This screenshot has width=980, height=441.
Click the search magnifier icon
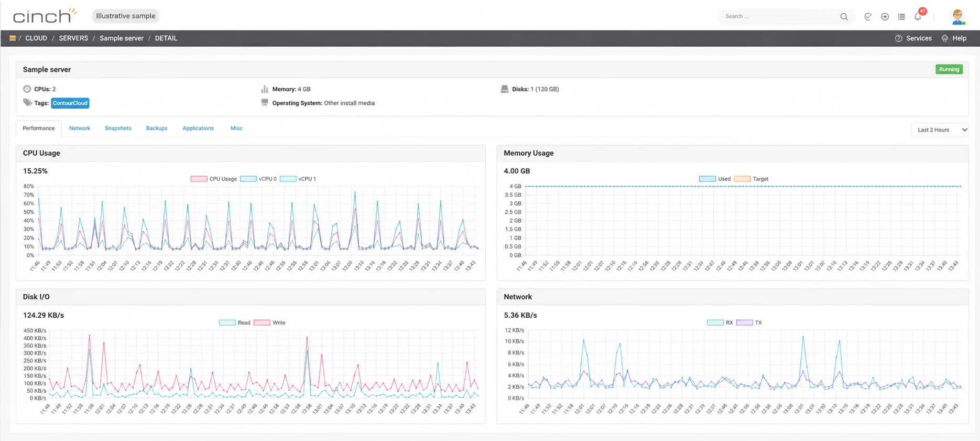click(x=844, y=16)
